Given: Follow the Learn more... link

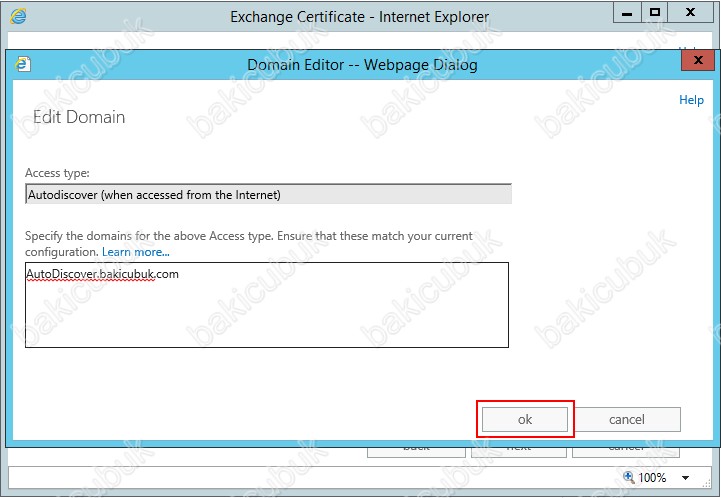Looking at the screenshot, I should (x=136, y=252).
